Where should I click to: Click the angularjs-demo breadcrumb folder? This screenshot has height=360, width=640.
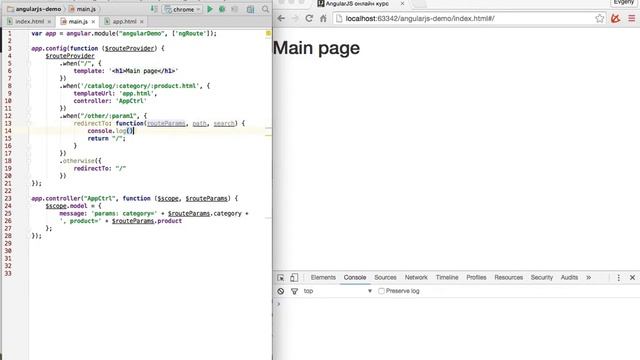34,9
